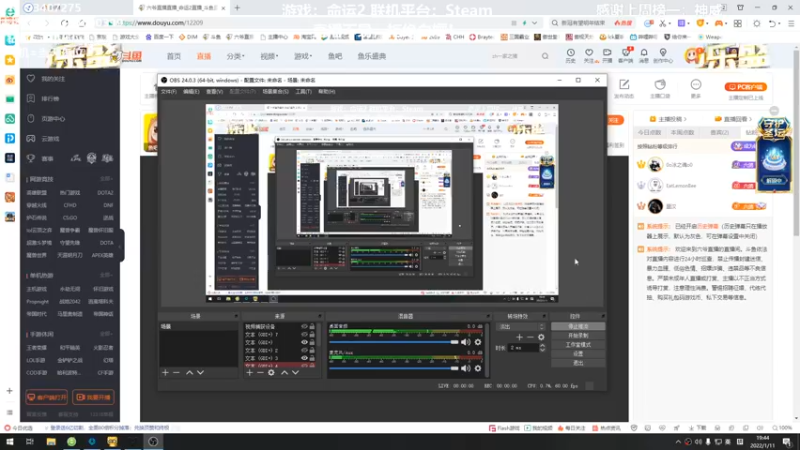Toggle visibility of 文本 (GDI+) 3 source

(304, 358)
